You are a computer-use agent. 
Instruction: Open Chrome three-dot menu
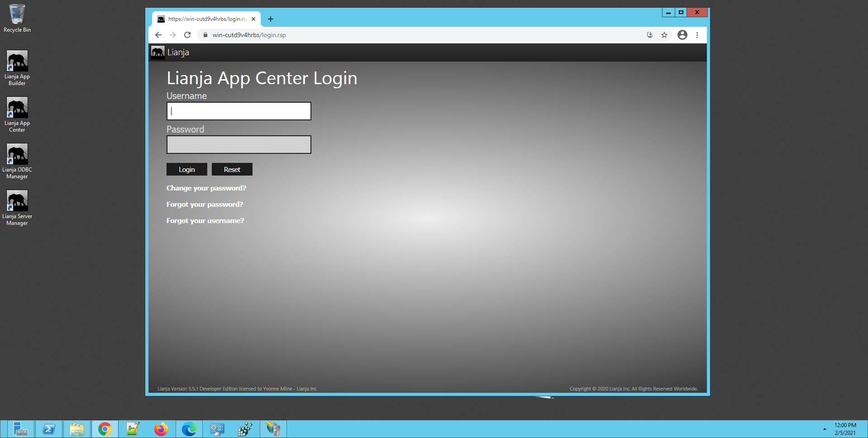697,35
